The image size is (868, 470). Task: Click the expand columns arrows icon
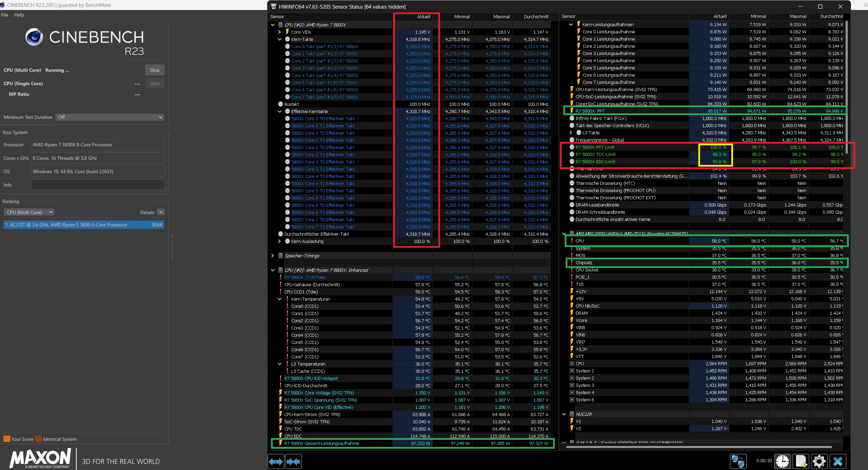[x=276, y=461]
